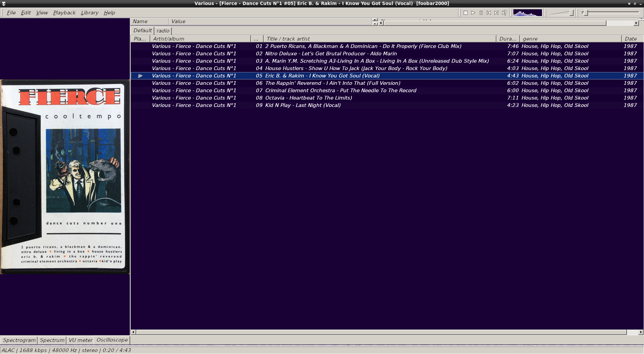
Task: Click the seek bar handle
Action: point(585,13)
